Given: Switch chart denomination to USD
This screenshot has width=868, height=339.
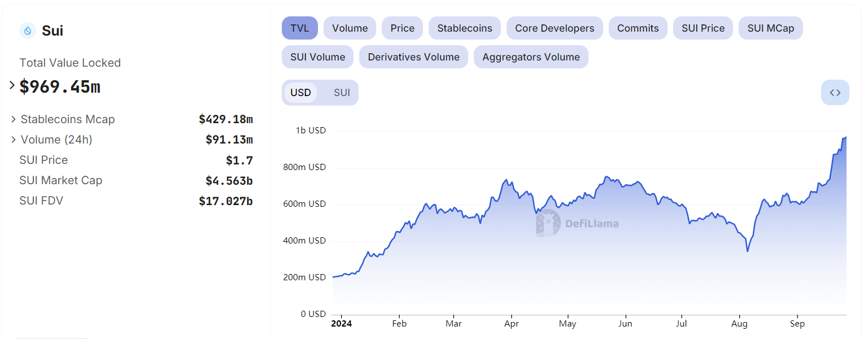Looking at the screenshot, I should pyautogui.click(x=300, y=93).
